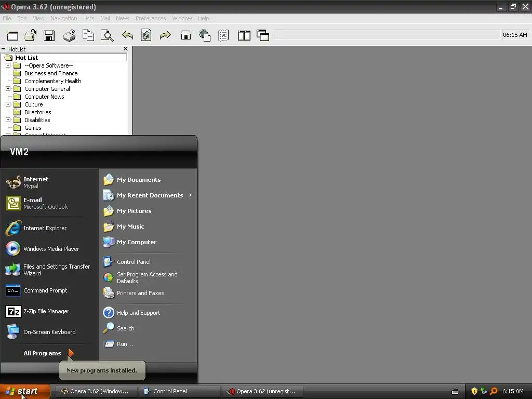Screen dimensions: 532x399
Task: Click the Copy pages toolbar icon
Action: pyautogui.click(x=88, y=35)
